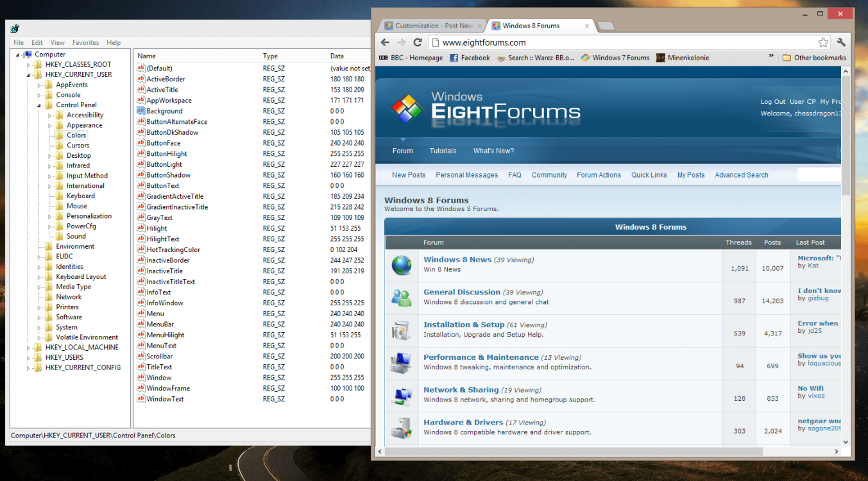Expand the AppEvents key
Viewport: 868px width, 481px height.
(x=39, y=85)
